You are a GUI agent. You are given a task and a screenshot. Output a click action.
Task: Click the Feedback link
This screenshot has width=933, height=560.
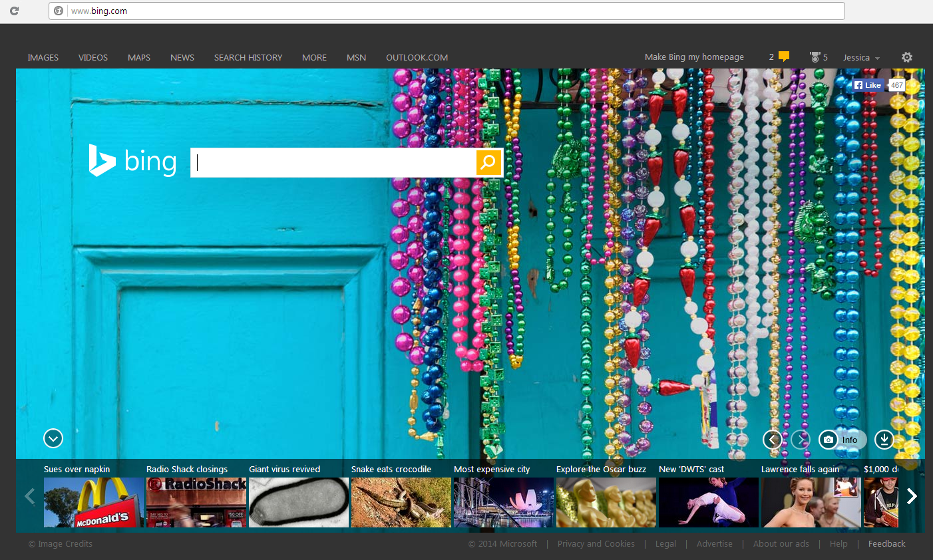[x=886, y=543]
